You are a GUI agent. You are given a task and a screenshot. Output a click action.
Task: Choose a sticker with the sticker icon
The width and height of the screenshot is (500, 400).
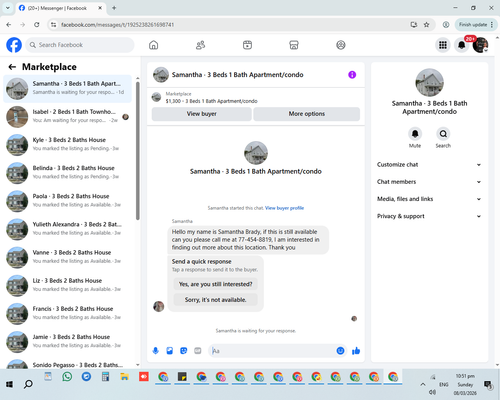184,351
